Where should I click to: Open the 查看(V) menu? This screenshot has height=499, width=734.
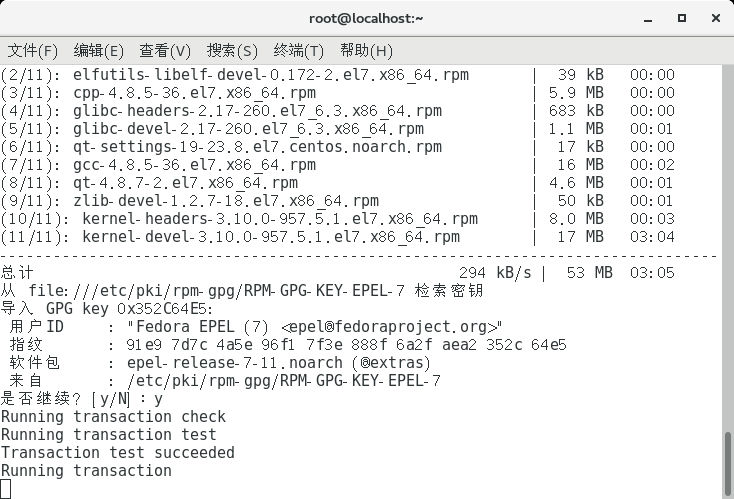[x=165, y=51]
